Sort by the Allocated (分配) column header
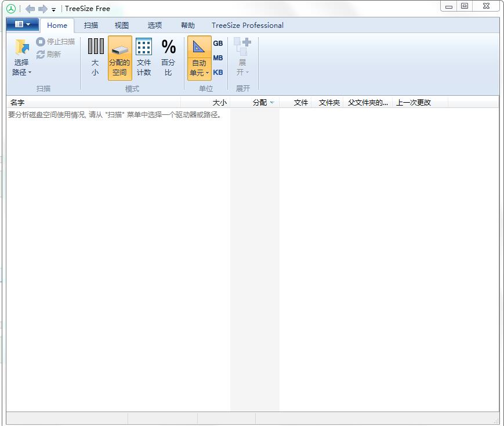This screenshot has width=504, height=426. coord(255,102)
